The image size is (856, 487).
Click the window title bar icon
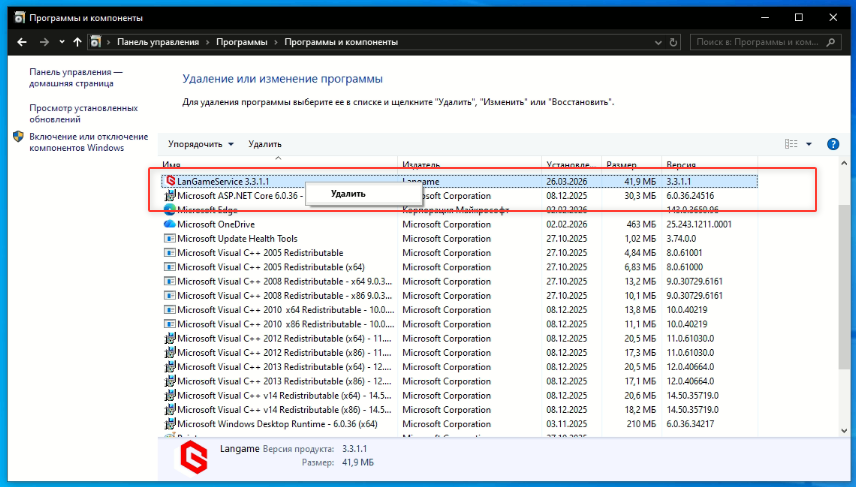pyautogui.click(x=19, y=17)
